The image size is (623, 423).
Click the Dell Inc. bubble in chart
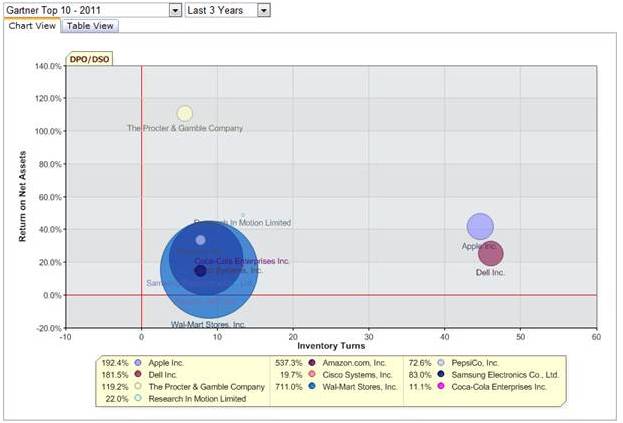tap(490, 254)
